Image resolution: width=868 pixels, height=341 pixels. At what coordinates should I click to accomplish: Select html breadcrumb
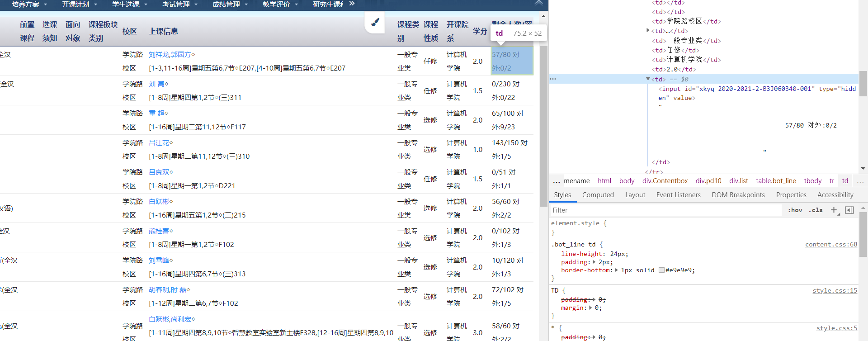pyautogui.click(x=604, y=181)
